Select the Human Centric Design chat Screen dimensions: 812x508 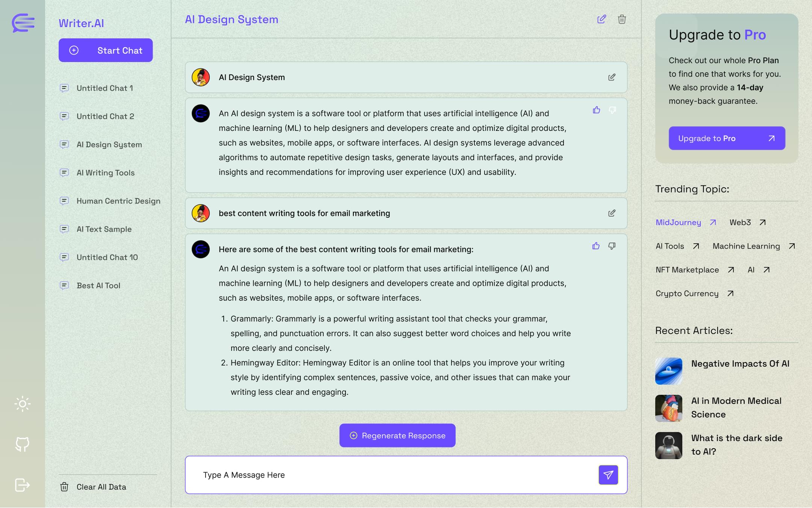[x=118, y=201]
